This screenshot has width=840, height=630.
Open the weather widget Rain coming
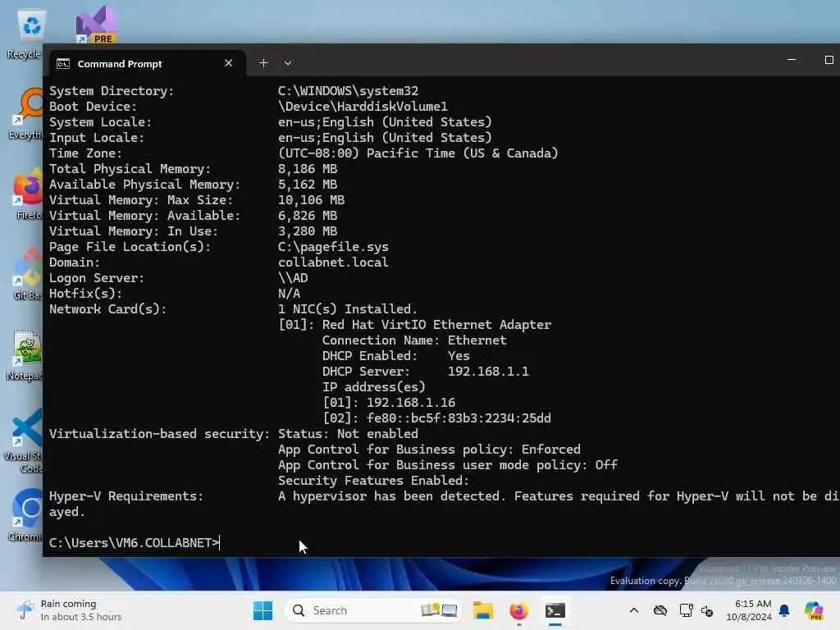coord(70,610)
